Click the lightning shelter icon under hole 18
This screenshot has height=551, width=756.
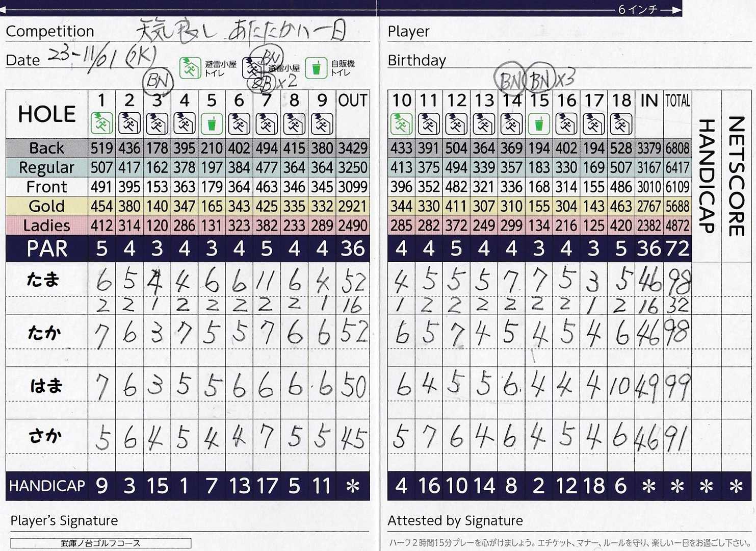621,123
